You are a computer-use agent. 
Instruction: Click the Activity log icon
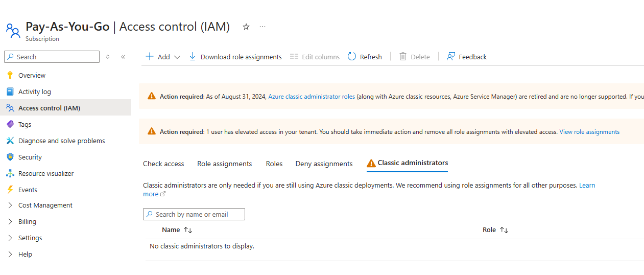(10, 91)
